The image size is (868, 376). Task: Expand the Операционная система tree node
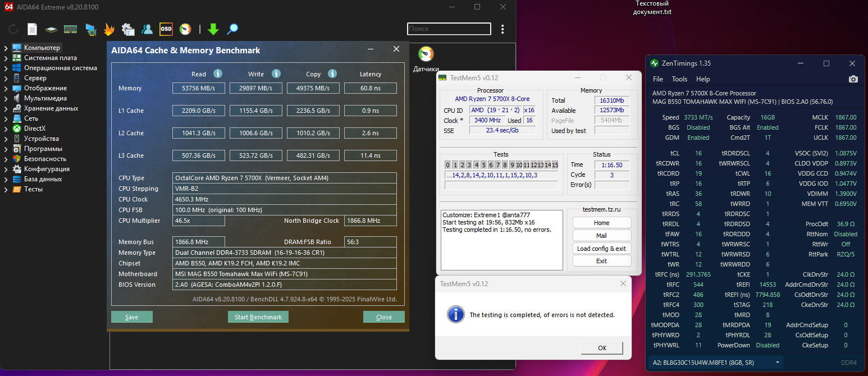[6, 68]
